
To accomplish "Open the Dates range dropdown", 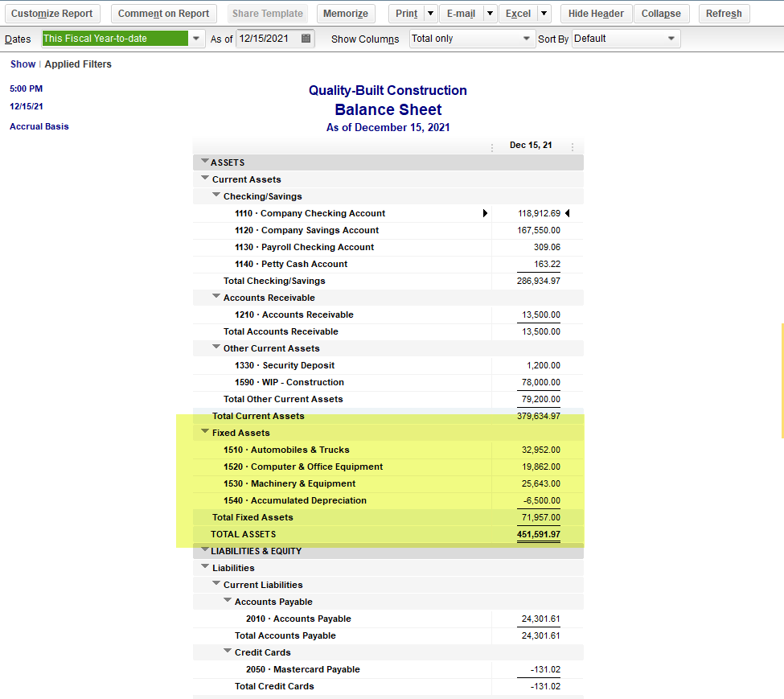I will point(196,39).
